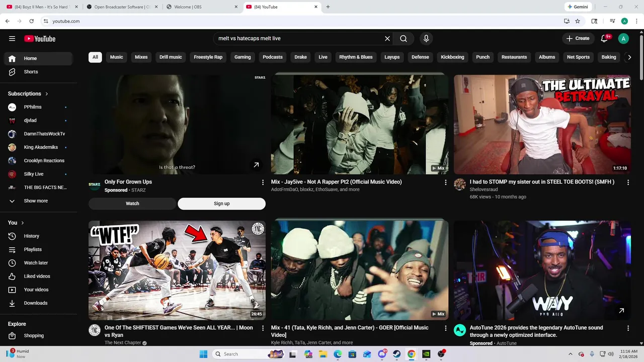This screenshot has width=644, height=362.
Task: Open Your videos in sidebar
Action: pos(39,290)
